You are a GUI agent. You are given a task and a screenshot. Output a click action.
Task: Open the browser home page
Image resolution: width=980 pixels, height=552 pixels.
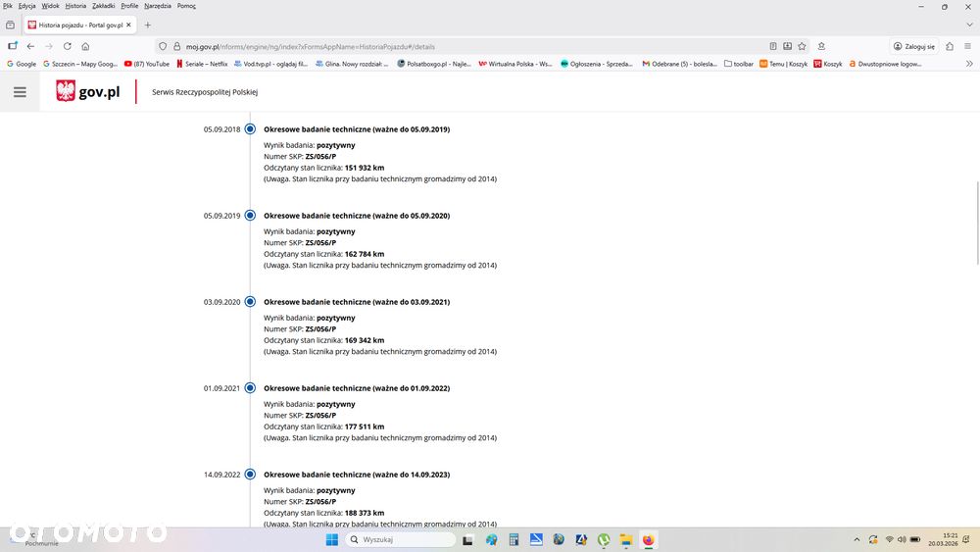coord(85,46)
